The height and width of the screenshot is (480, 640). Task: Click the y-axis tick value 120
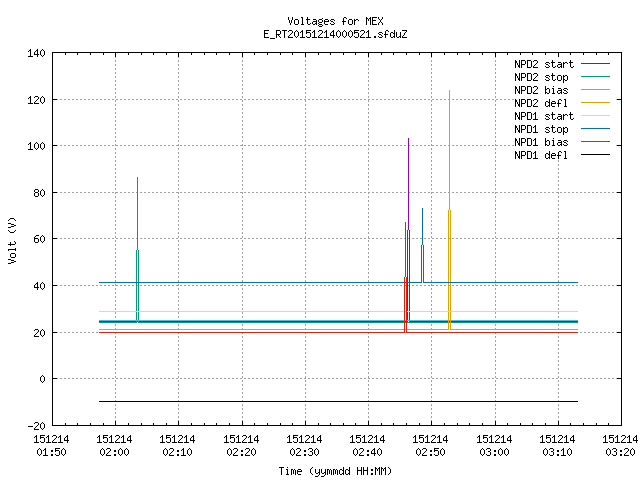pos(36,100)
